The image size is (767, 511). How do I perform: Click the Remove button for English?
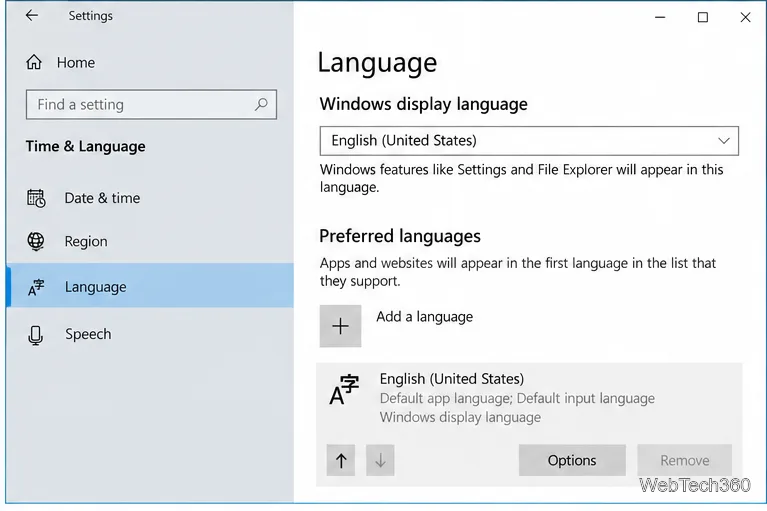point(684,460)
